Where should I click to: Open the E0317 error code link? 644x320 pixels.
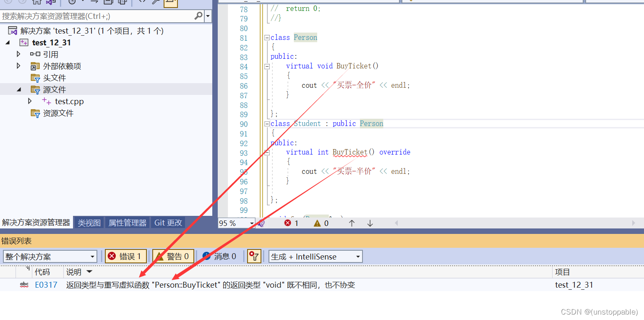(x=46, y=285)
